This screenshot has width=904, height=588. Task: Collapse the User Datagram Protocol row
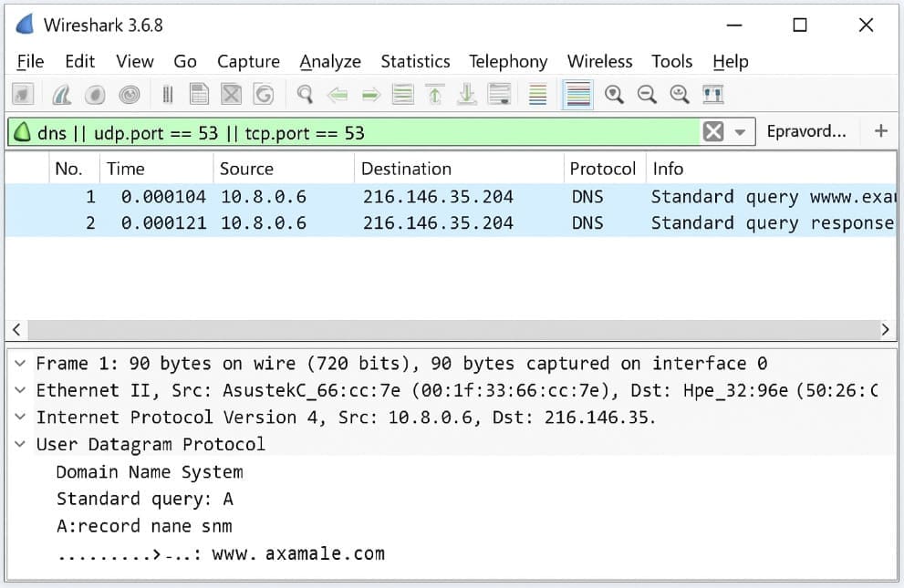[20, 443]
